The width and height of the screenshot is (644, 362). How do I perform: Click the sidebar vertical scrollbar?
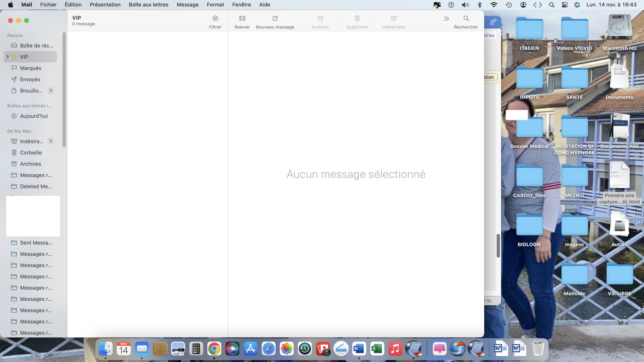(x=64, y=90)
